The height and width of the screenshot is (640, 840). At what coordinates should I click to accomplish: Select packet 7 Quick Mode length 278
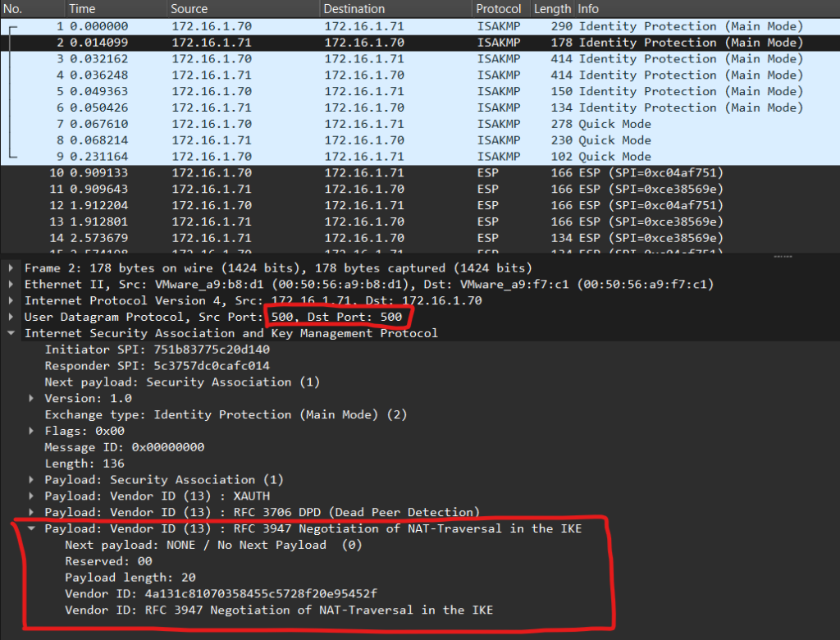click(x=420, y=124)
